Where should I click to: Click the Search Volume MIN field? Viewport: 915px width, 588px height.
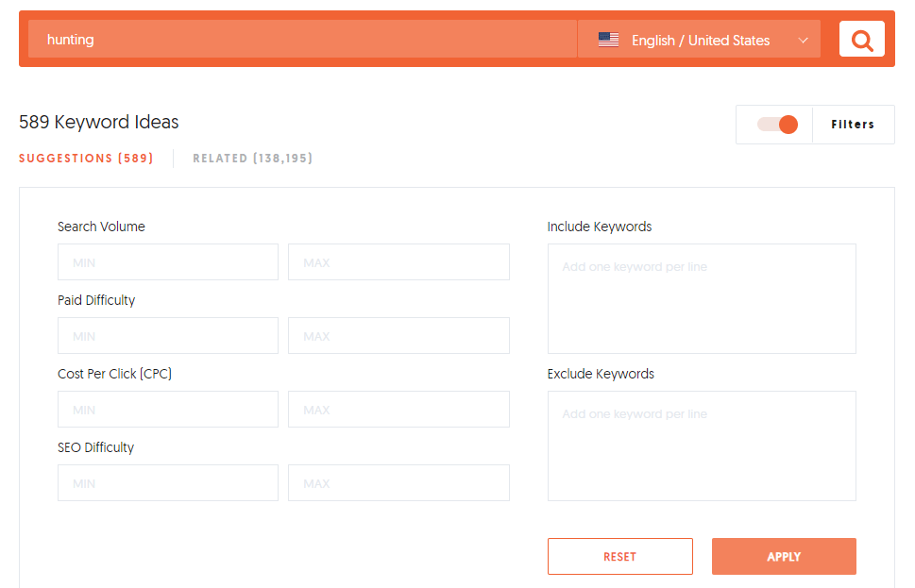(168, 262)
